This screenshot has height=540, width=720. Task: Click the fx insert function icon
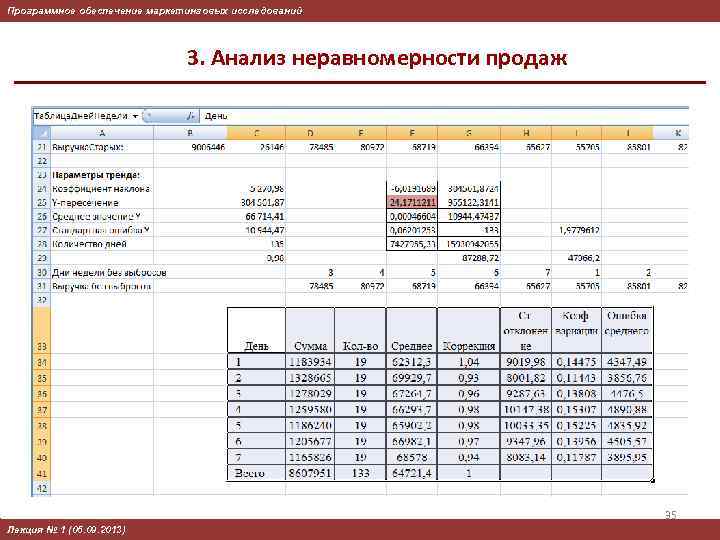pos(191,116)
